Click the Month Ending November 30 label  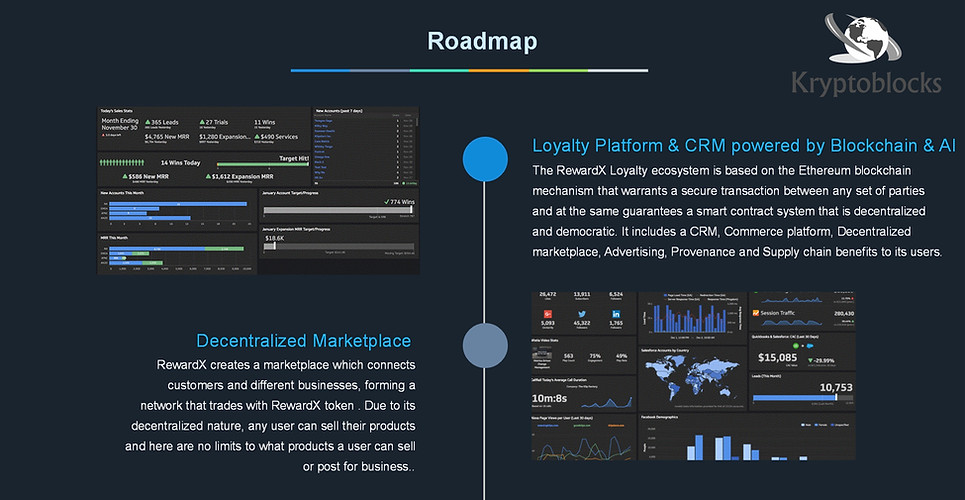120,124
